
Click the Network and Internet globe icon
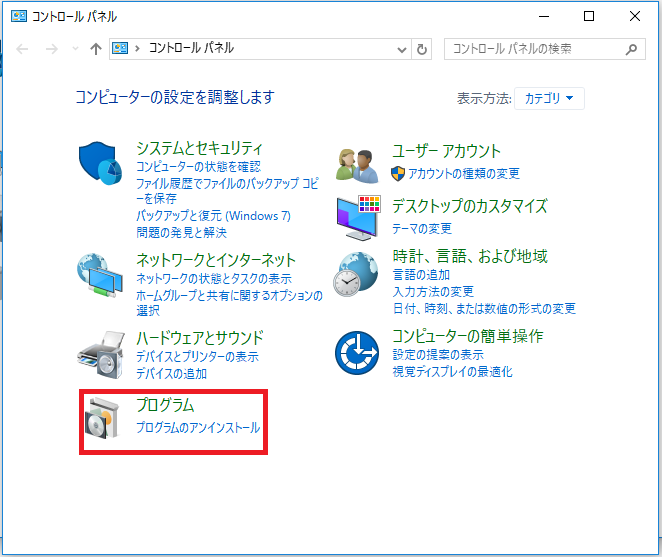click(100, 275)
